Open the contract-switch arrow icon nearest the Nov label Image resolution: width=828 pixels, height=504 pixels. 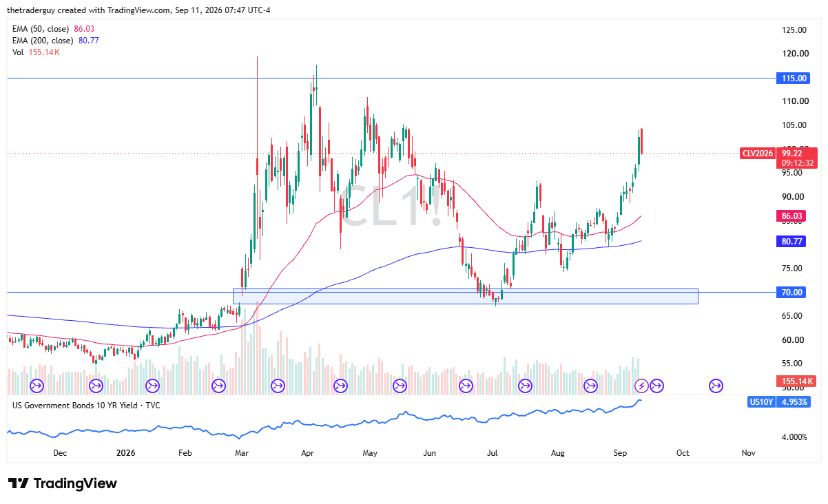[x=716, y=386]
